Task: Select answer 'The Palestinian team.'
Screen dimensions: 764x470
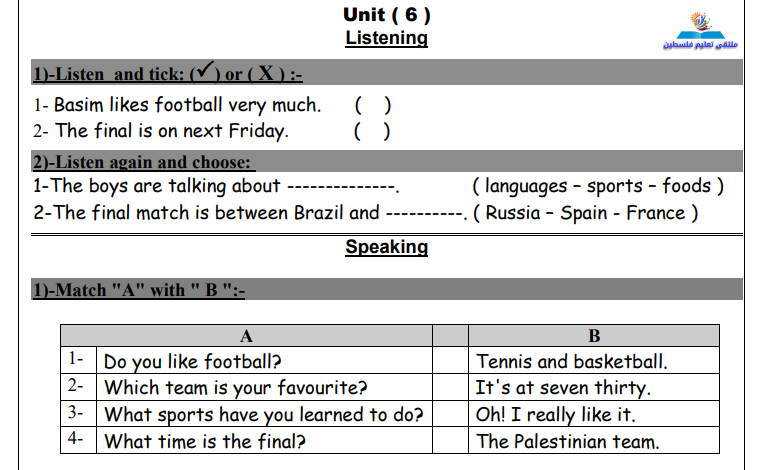Action: click(568, 441)
